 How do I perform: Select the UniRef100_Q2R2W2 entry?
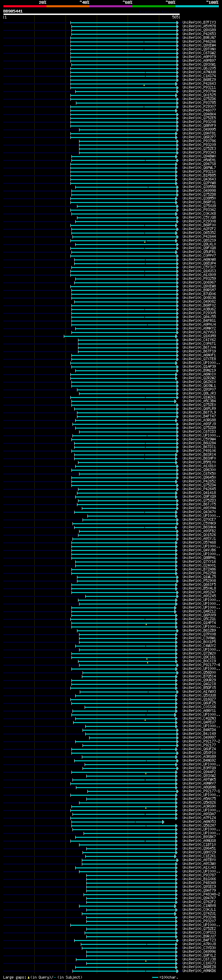[199, 378]
